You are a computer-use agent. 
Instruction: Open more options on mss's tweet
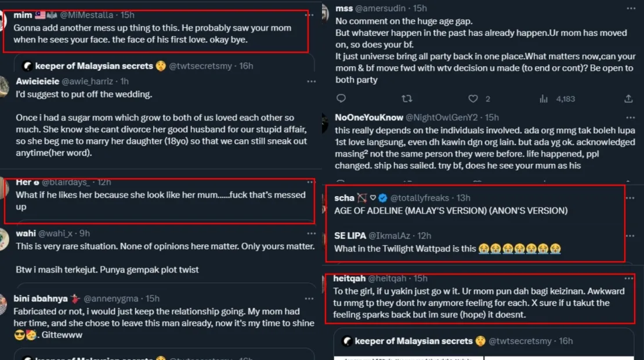(631, 9)
